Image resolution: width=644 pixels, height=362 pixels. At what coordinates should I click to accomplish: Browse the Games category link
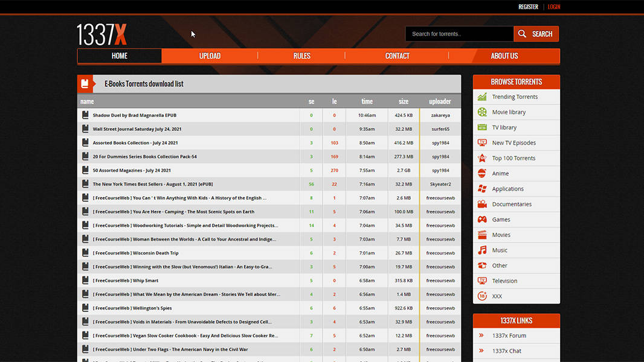tap(501, 220)
